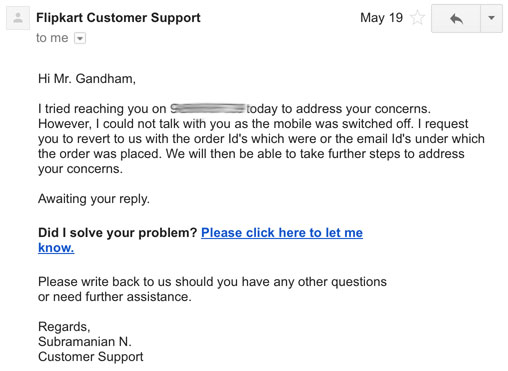Show details arrow next to "to me"
The width and height of the screenshot is (508, 371).
[x=80, y=38]
